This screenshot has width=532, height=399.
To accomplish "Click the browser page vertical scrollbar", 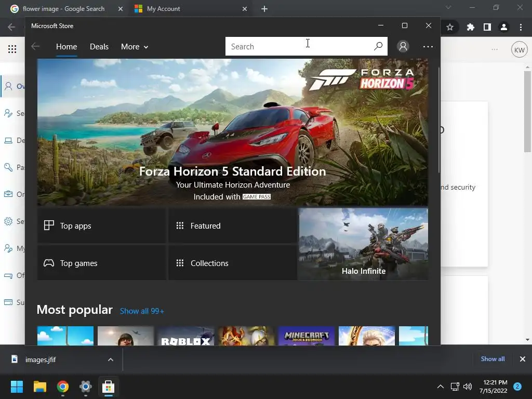I will pos(527,112).
